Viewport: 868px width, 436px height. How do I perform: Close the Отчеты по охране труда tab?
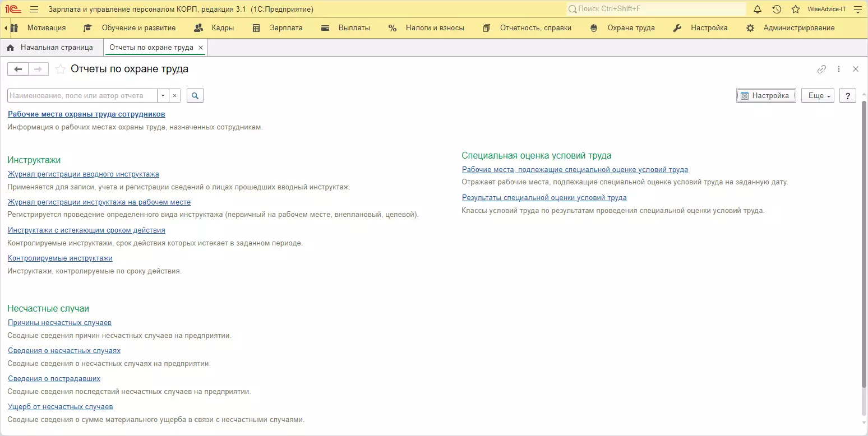point(201,48)
